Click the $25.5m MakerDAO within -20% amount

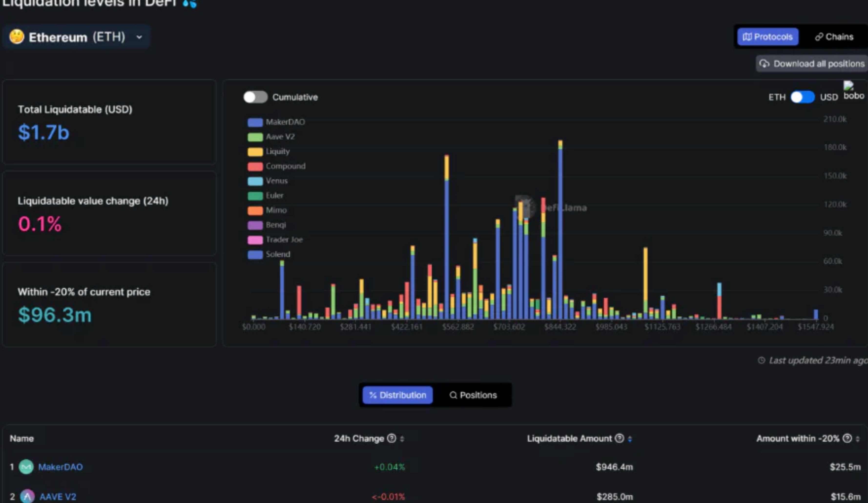click(845, 467)
